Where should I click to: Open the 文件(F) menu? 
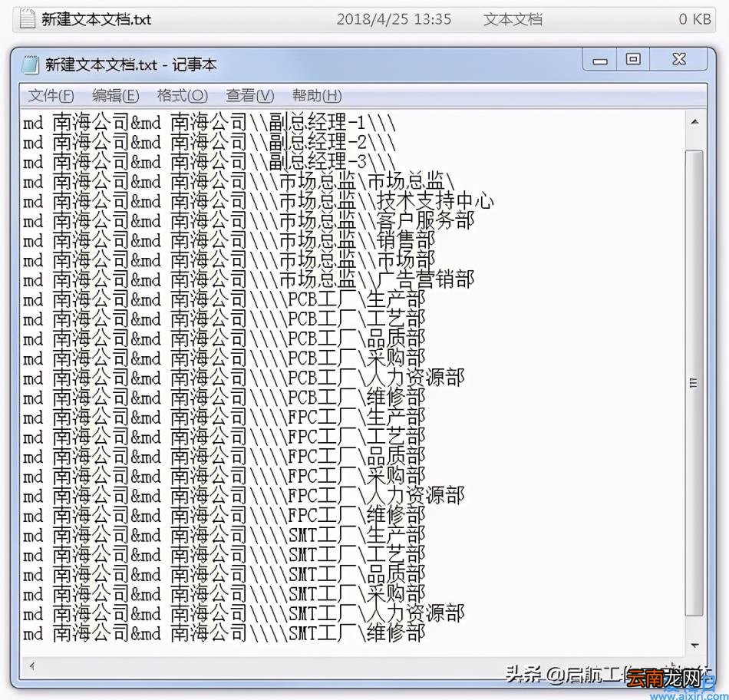tap(51, 95)
